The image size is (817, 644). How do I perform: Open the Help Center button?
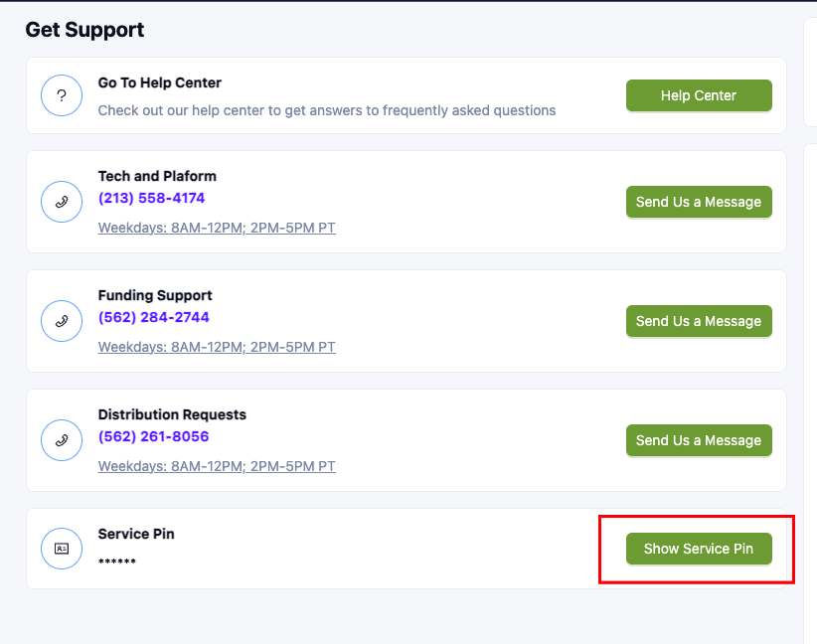click(699, 95)
